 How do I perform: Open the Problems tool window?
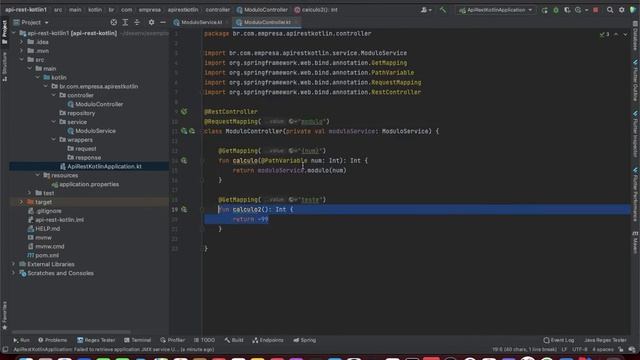click(x=53, y=340)
